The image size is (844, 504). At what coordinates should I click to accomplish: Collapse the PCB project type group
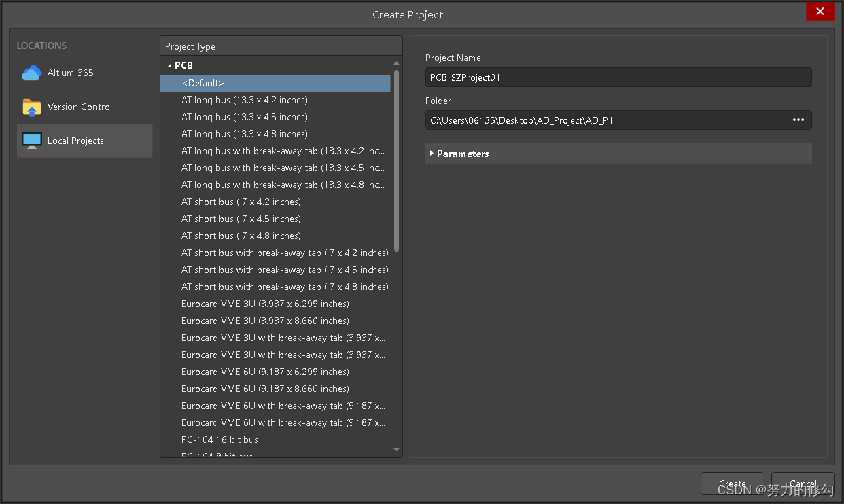point(169,66)
